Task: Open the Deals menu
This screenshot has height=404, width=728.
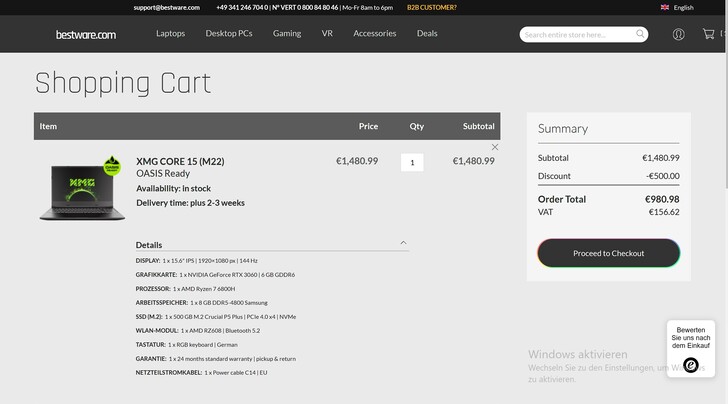Action: (x=427, y=33)
